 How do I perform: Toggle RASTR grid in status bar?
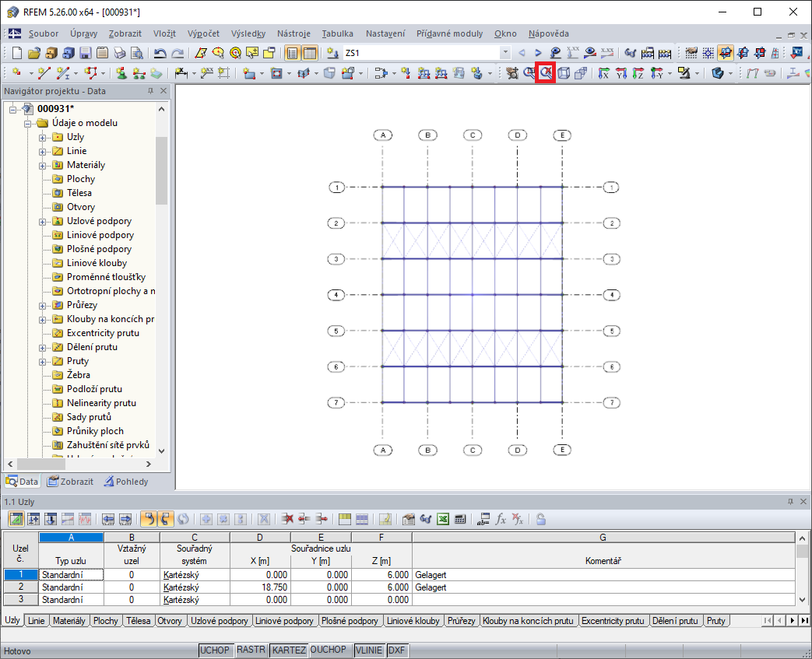coord(251,650)
